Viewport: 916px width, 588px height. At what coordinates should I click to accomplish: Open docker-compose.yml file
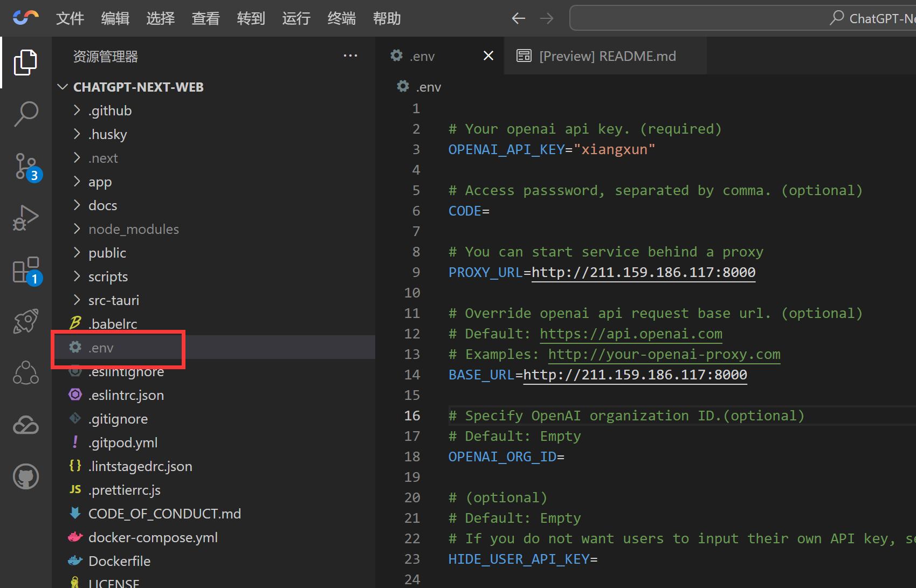point(213,537)
